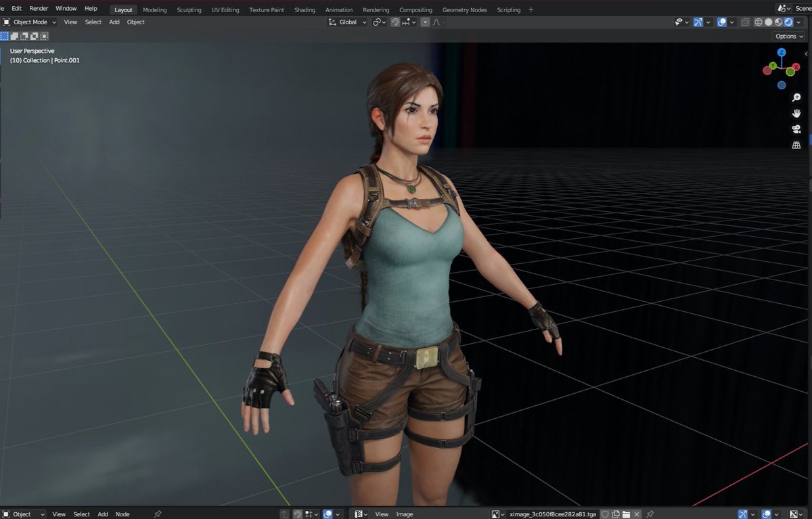812x519 pixels.
Task: Switch perspective/orthographic with the grid icon
Action: (x=796, y=145)
